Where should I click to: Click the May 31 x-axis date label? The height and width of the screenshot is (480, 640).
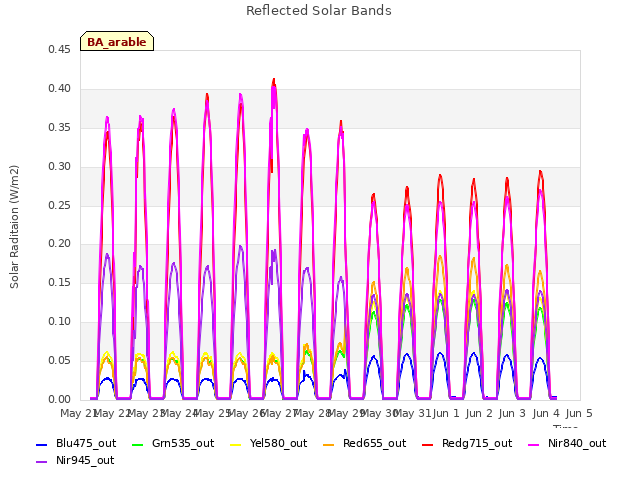click(411, 413)
